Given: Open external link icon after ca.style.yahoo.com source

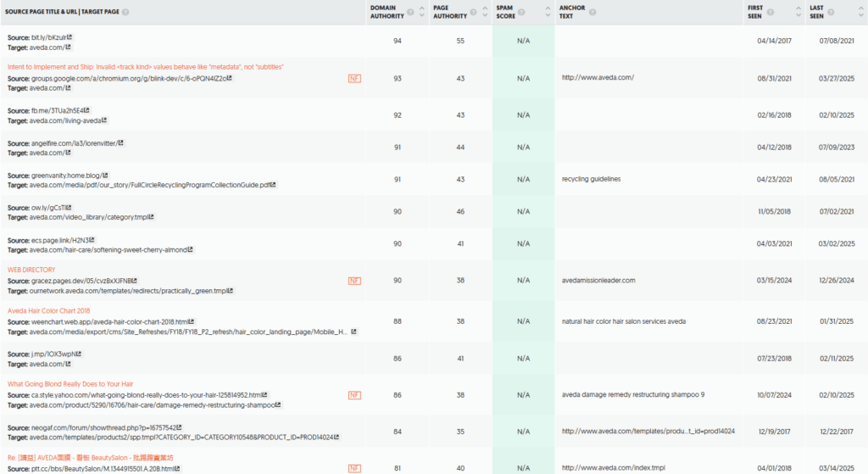Looking at the screenshot, I should 264,395.
